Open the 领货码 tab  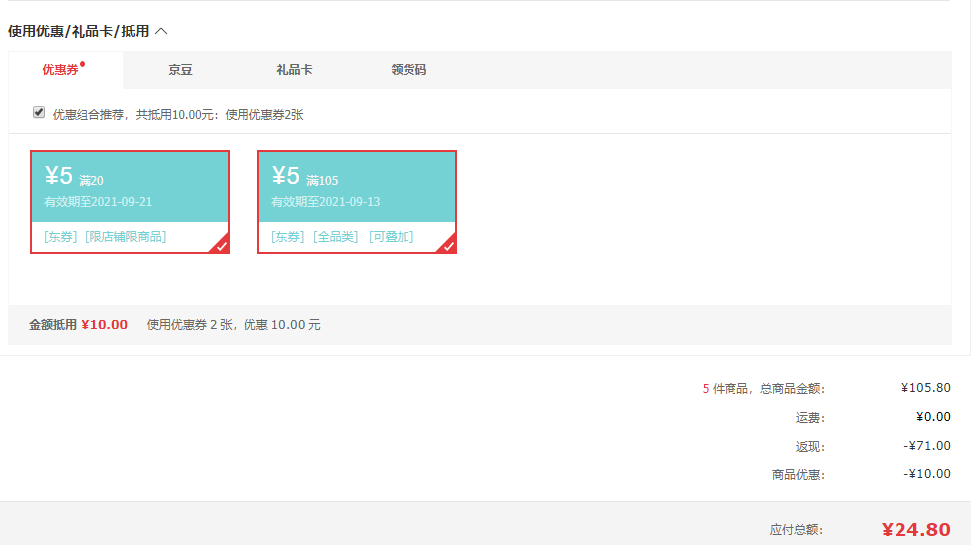(408, 70)
